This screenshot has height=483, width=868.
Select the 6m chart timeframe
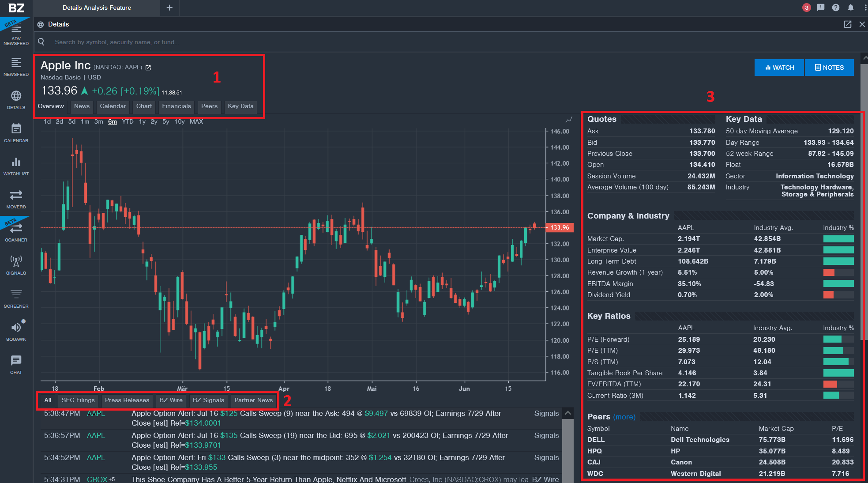tap(113, 121)
